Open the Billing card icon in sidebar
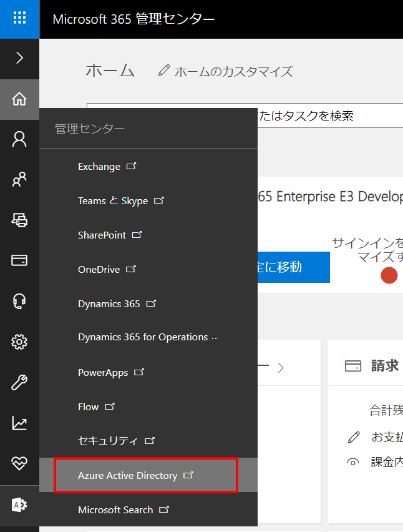 pyautogui.click(x=19, y=260)
